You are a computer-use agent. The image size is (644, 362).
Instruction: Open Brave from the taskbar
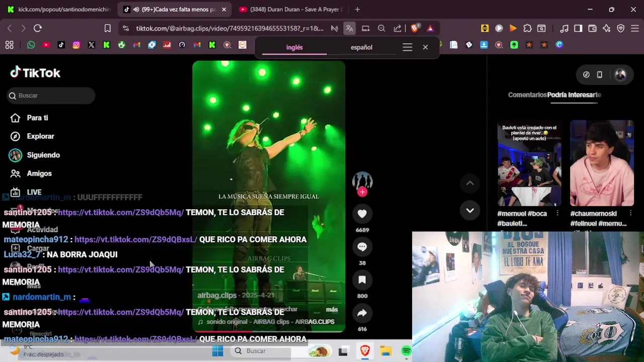click(365, 351)
